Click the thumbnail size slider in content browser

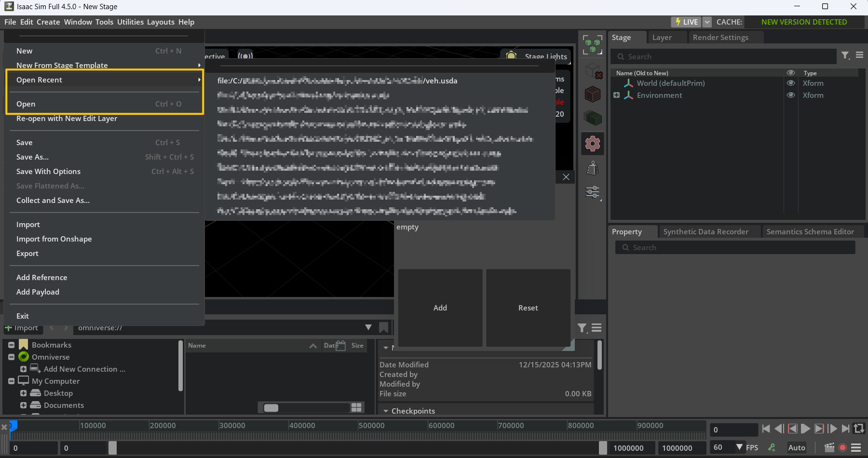point(271,408)
